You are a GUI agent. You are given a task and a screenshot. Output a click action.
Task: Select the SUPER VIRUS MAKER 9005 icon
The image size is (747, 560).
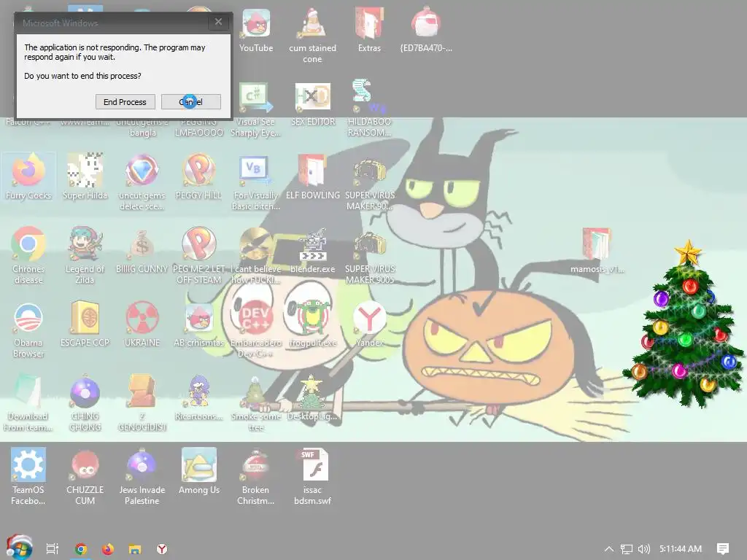tap(370, 257)
